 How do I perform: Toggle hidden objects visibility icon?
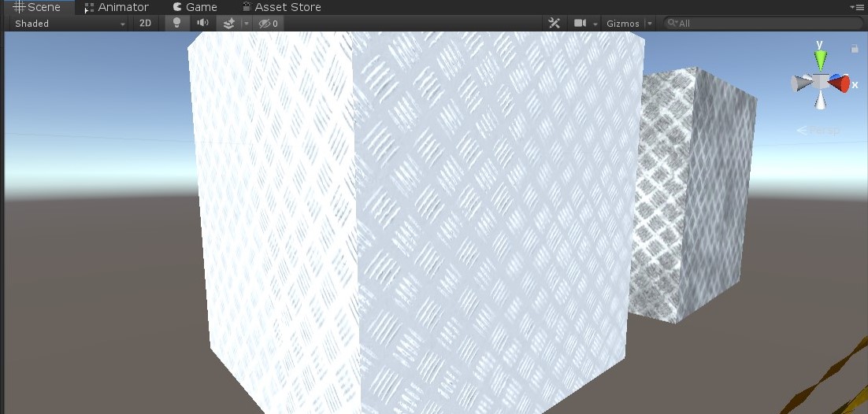(269, 24)
